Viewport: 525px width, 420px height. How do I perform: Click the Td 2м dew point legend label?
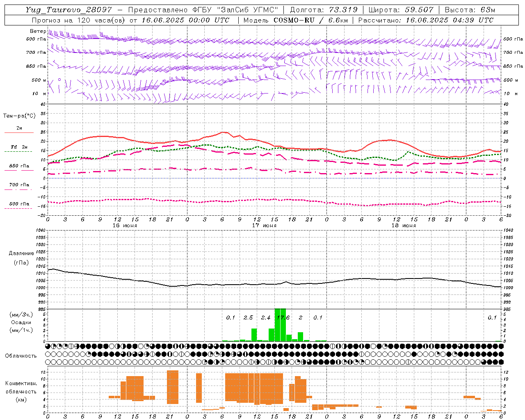click(19, 147)
